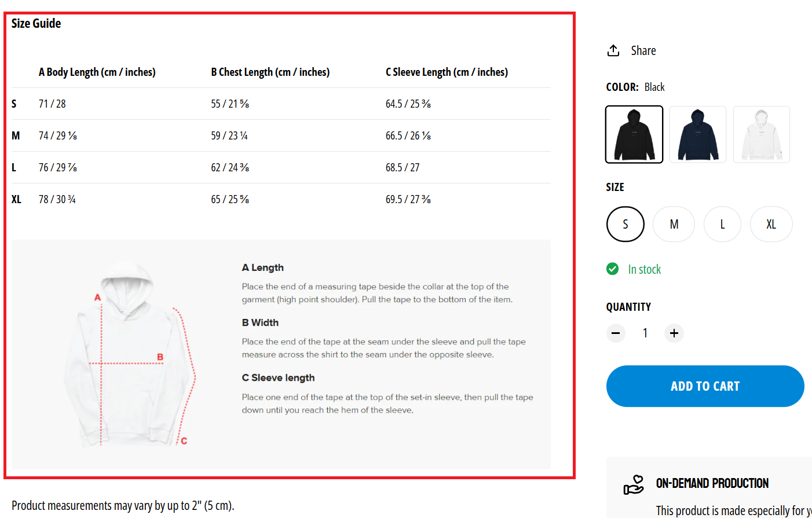Select size L option
The width and height of the screenshot is (812, 518).
point(722,224)
